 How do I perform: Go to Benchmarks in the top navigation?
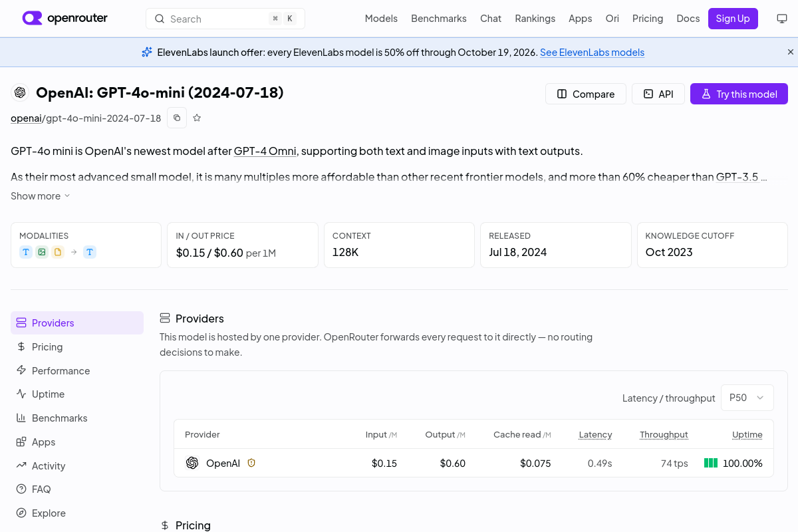(439, 19)
